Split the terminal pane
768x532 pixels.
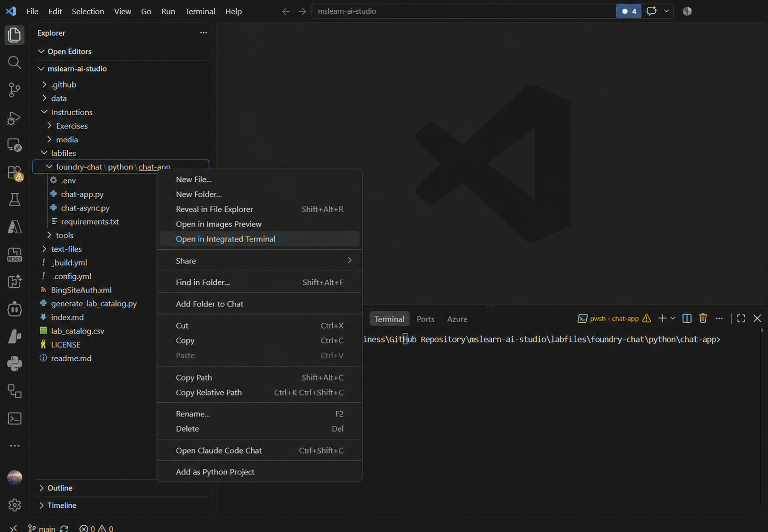tap(687, 318)
